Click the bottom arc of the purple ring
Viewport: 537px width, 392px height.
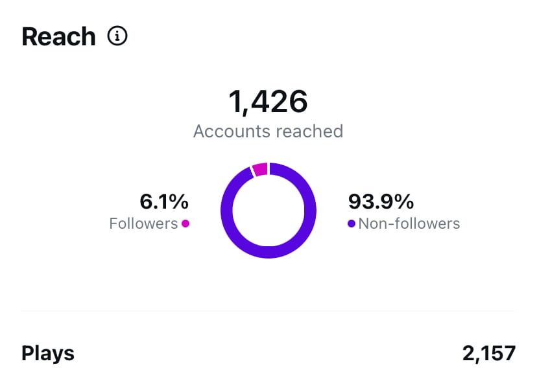tap(268, 253)
